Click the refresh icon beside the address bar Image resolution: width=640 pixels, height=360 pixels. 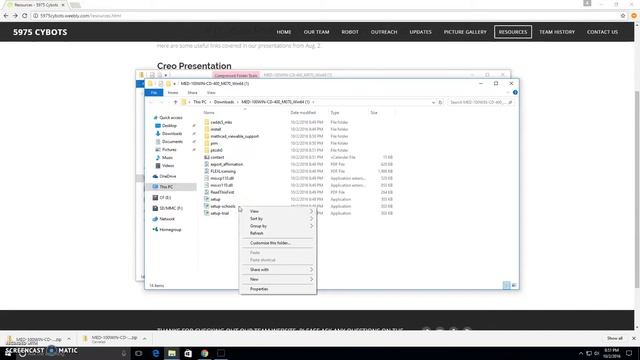[440, 102]
